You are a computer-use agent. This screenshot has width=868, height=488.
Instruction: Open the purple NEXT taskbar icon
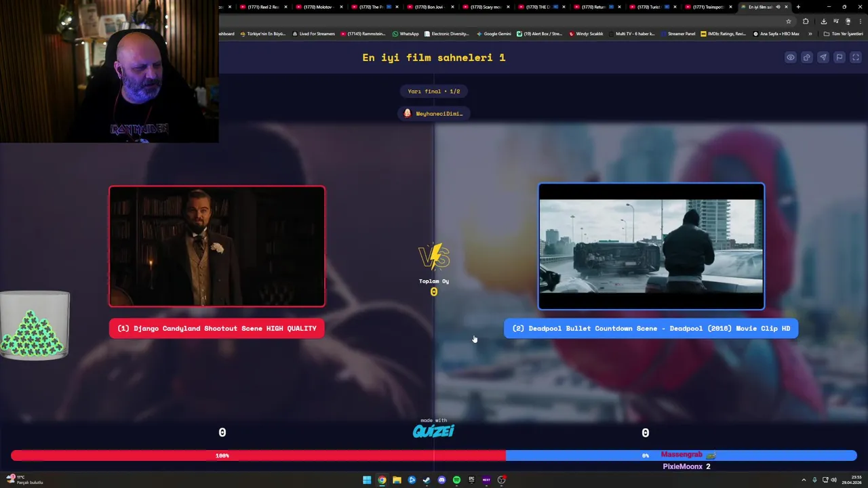coord(486,480)
